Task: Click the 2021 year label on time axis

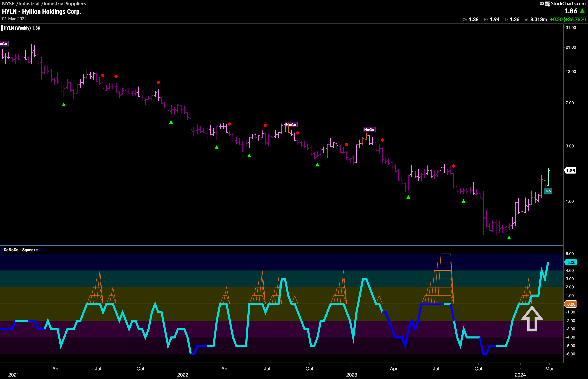Action: pos(14,375)
